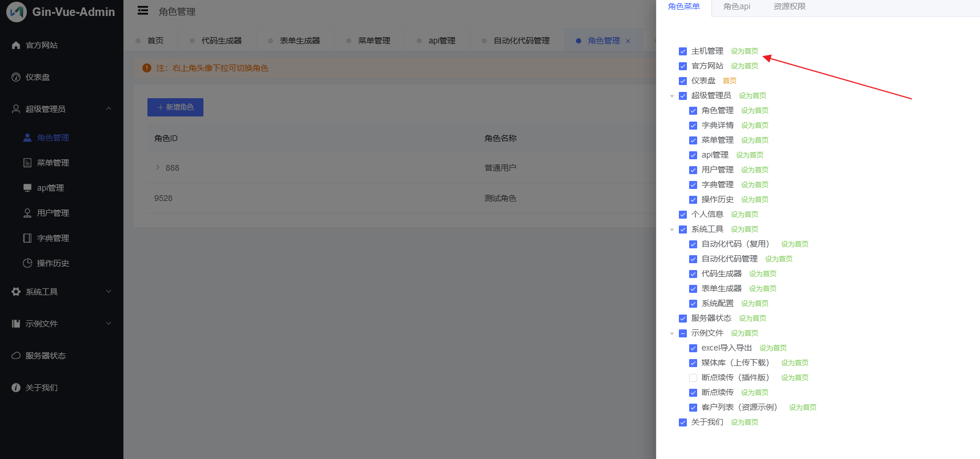This screenshot has width=980, height=459.
Task: Click the info icon beside 关于我们
Action: point(16,388)
